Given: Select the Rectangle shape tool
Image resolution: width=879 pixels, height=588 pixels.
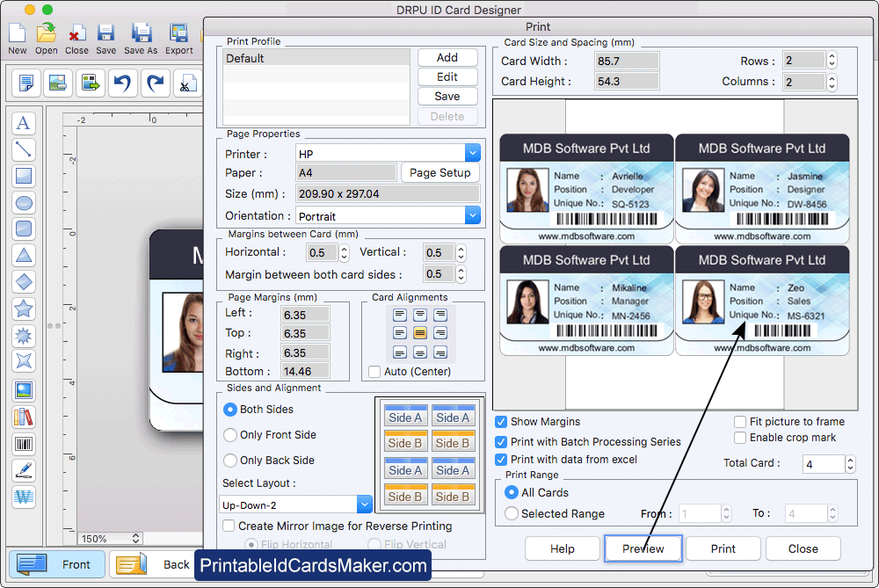Looking at the screenshot, I should click(x=24, y=176).
